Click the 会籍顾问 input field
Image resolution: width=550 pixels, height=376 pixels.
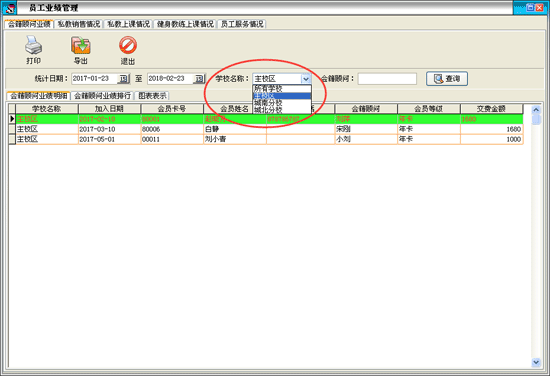(387, 79)
